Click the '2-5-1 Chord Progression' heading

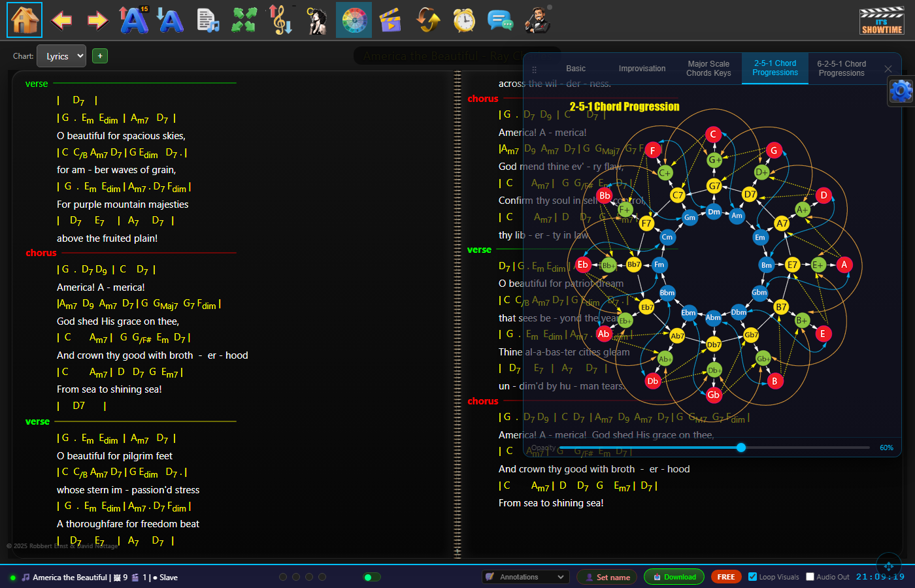(x=624, y=106)
